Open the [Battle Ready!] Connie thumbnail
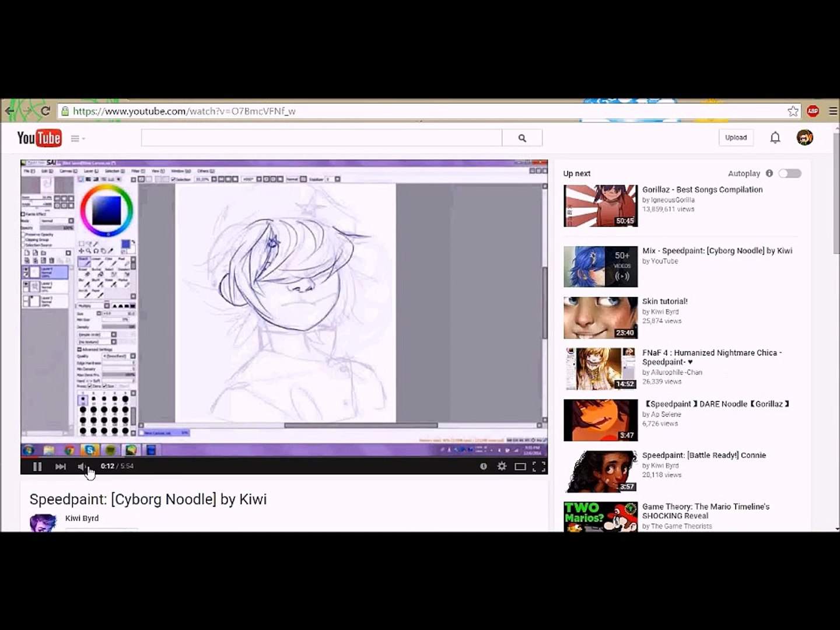Screen dimensions: 840x630 [600, 472]
